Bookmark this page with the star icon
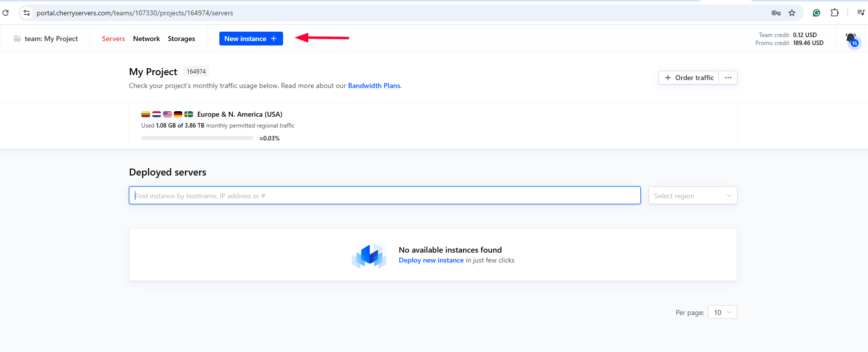The width and height of the screenshot is (868, 352). click(x=792, y=13)
